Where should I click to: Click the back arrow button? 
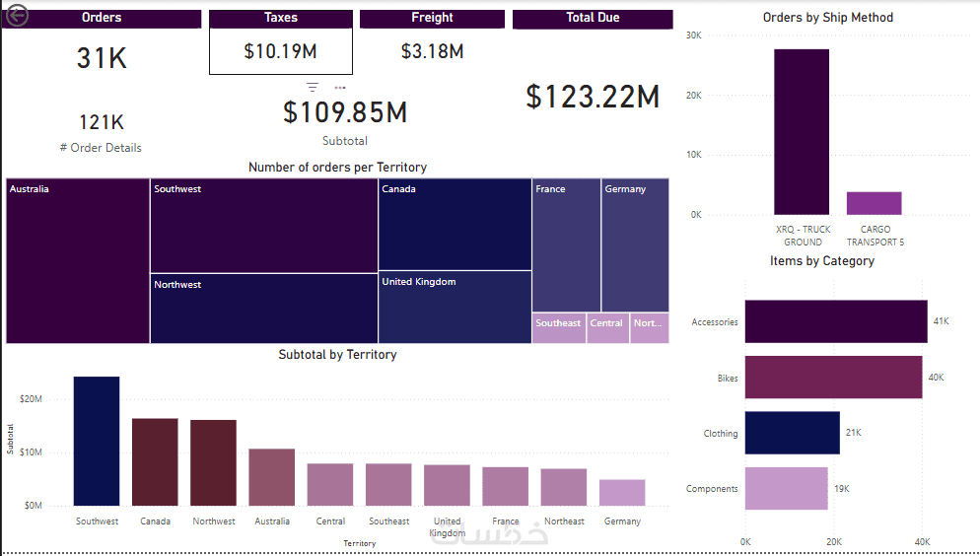17,16
